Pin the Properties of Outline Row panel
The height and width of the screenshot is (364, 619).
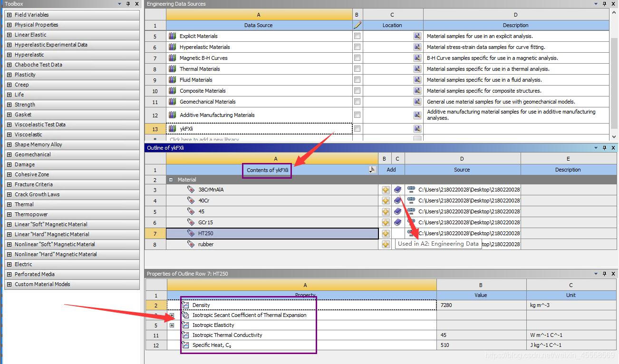(605, 274)
